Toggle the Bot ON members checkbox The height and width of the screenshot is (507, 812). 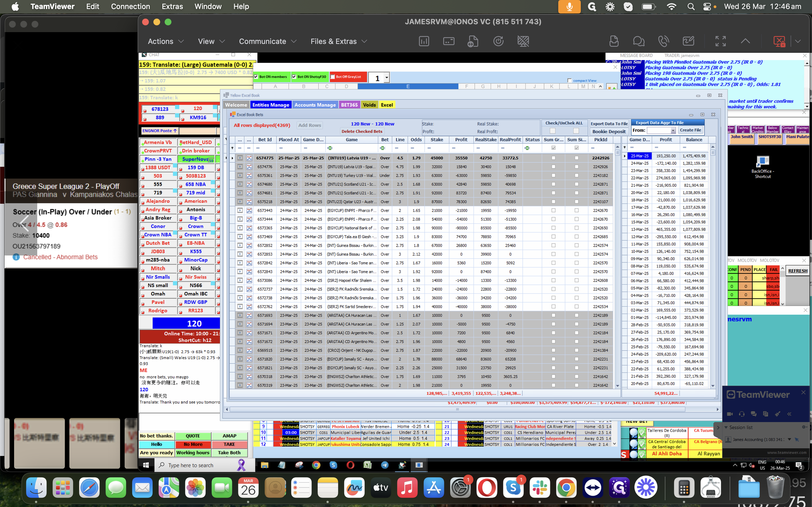point(256,77)
